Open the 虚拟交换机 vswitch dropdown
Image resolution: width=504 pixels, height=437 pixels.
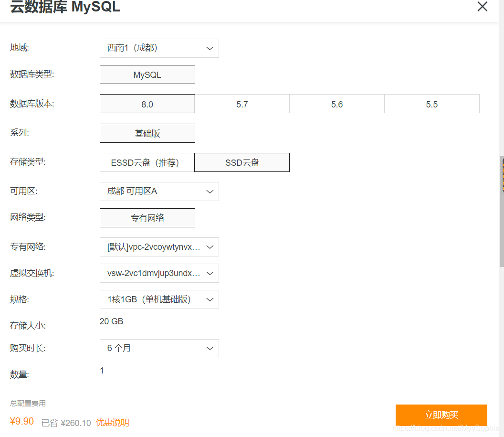point(159,273)
